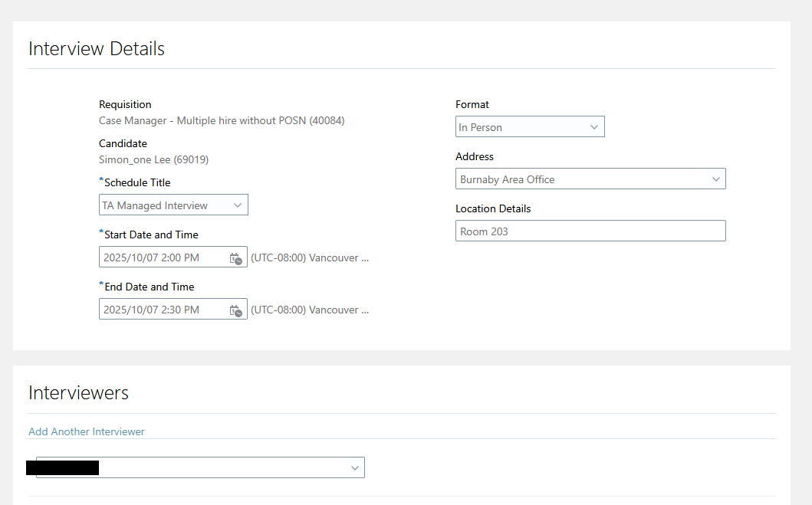Screen dimensions: 812x505
Task: Click the candidate name Simon_one Lee
Action: click(153, 159)
